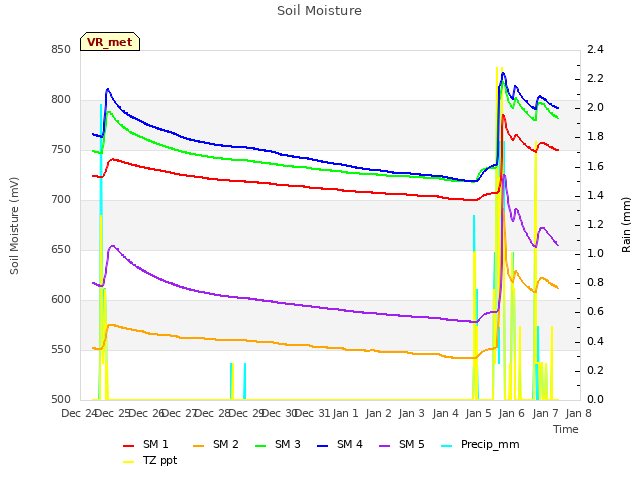Click the Jan 4 x-axis tick label

pos(445,413)
